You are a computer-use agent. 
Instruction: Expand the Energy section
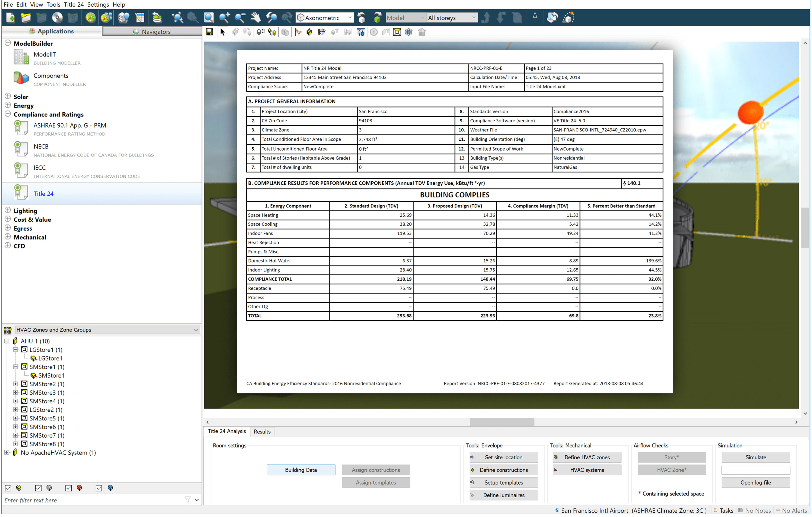(8, 105)
